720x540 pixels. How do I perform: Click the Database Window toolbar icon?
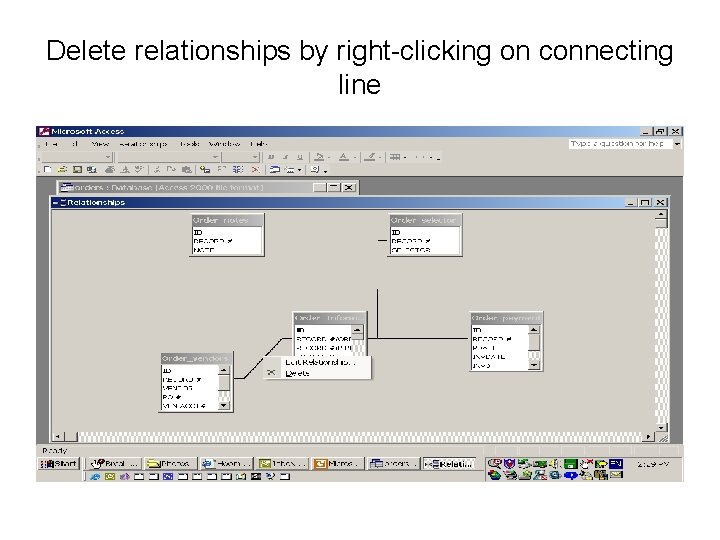[275, 170]
